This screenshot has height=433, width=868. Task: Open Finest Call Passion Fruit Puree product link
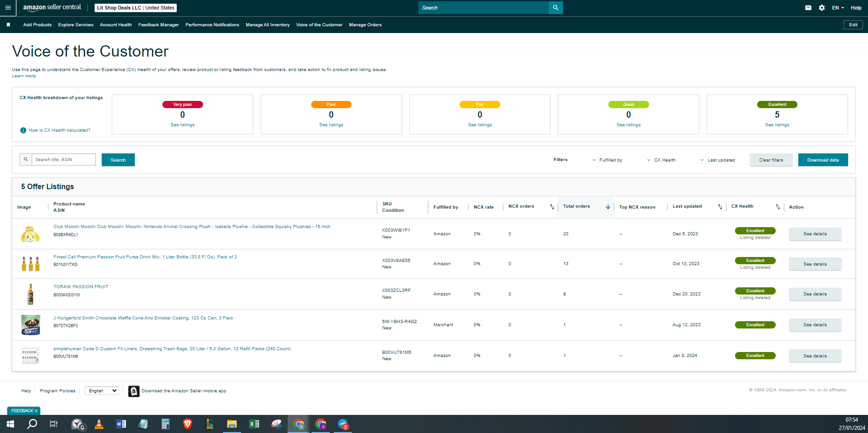[x=145, y=257]
